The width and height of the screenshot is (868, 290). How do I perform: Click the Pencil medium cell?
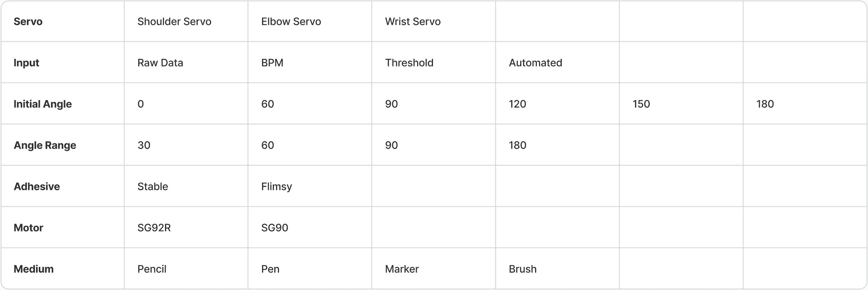(152, 269)
